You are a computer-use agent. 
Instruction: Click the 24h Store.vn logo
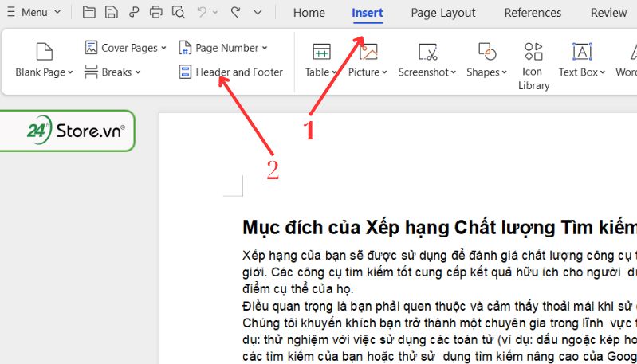[x=76, y=131]
